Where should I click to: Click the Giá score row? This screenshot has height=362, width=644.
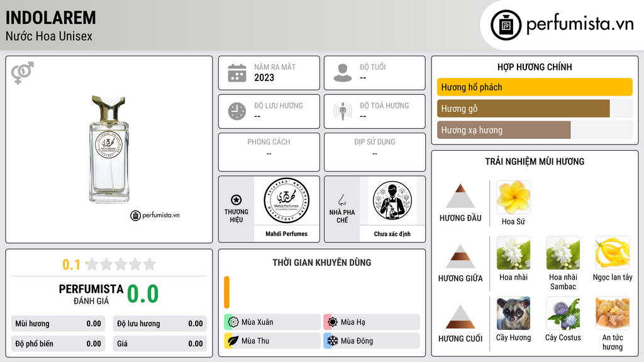(x=160, y=344)
